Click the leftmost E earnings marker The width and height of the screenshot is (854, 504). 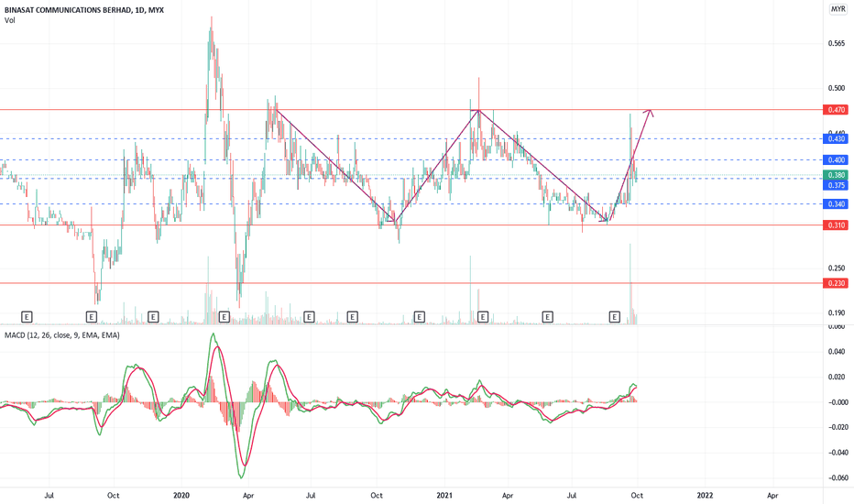point(27,316)
